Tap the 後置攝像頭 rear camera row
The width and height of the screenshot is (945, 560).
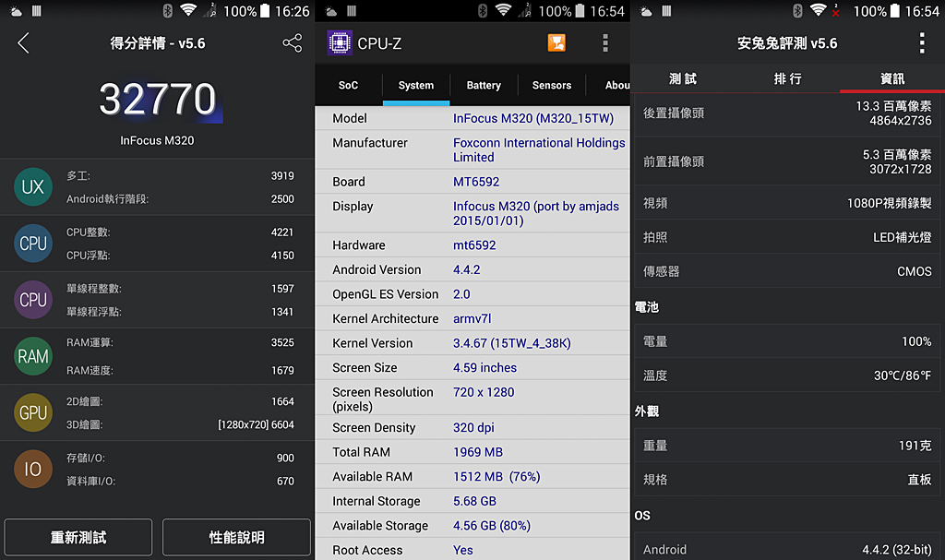coord(787,113)
